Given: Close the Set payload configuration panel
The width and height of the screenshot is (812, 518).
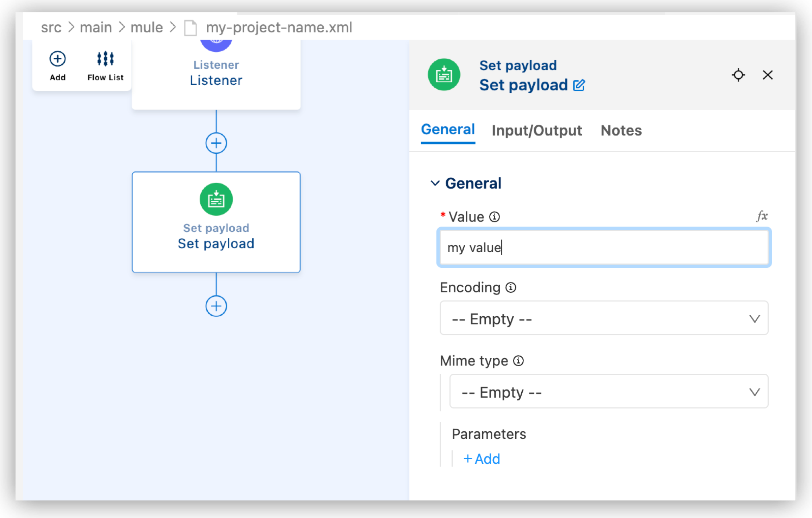Looking at the screenshot, I should pyautogui.click(x=767, y=75).
